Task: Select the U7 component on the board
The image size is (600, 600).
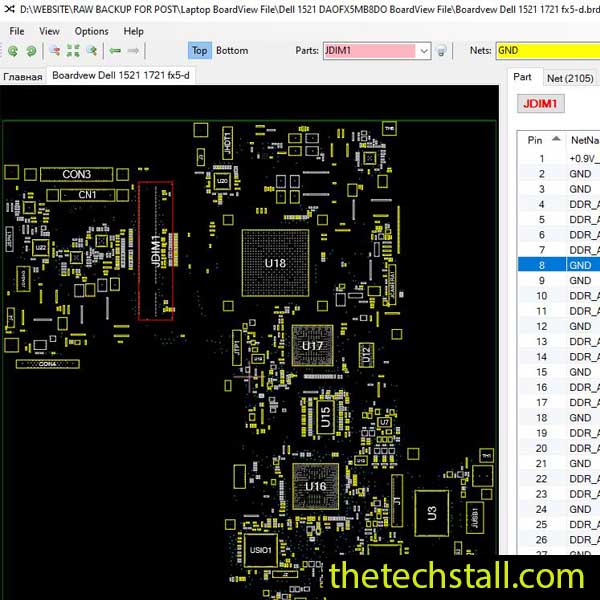Action: pos(384,422)
